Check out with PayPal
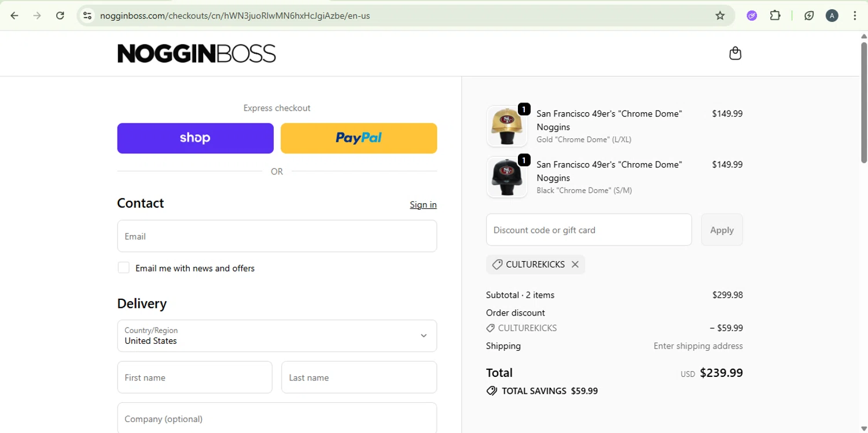The width and height of the screenshot is (868, 433). (x=359, y=138)
